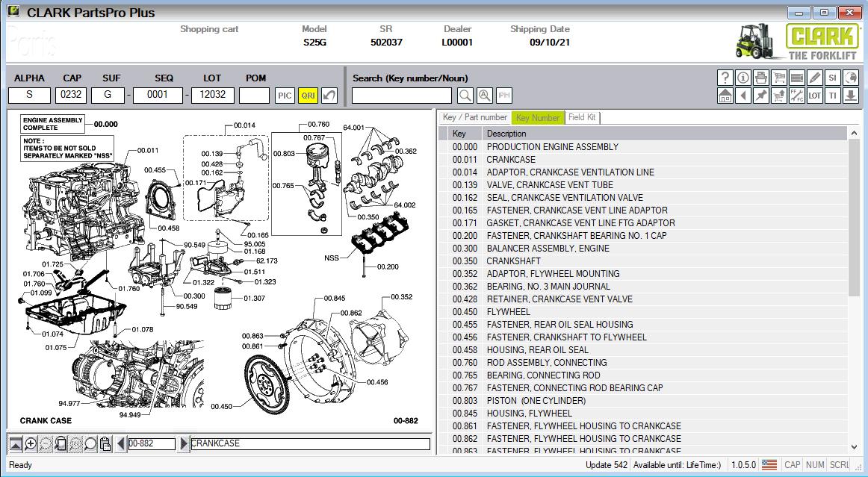Viewport: 868px width, 477px height.
Task: Click the globe language icon
Action: point(850,78)
